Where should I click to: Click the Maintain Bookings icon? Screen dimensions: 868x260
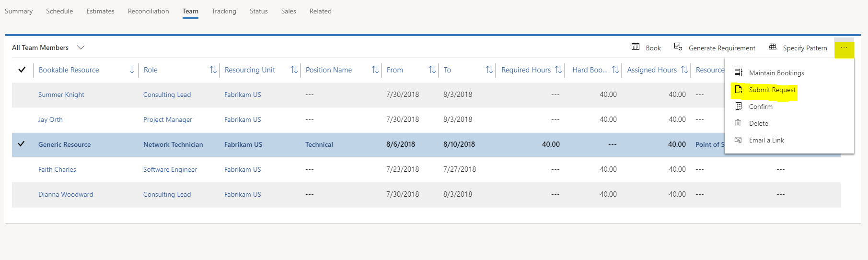click(739, 72)
